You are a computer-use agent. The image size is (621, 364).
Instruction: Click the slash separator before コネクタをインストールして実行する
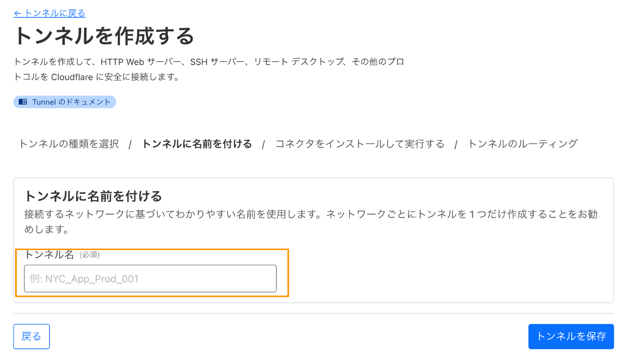(x=263, y=145)
